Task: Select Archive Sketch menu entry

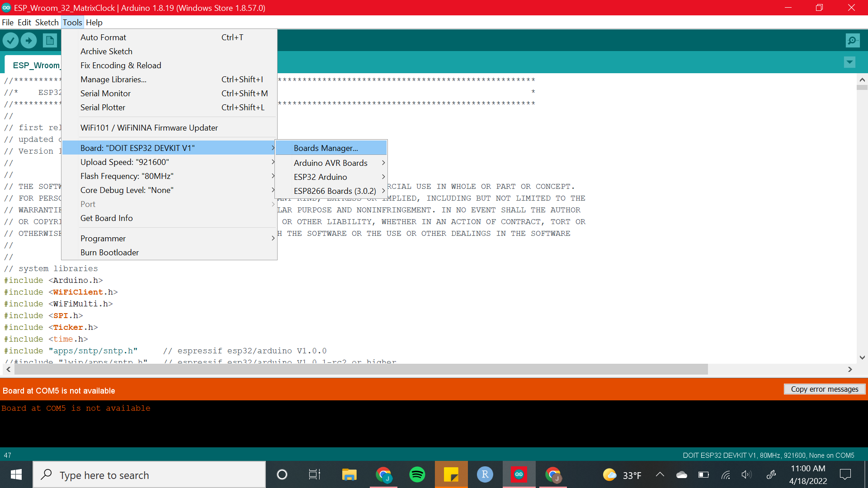Action: pyautogui.click(x=169, y=52)
